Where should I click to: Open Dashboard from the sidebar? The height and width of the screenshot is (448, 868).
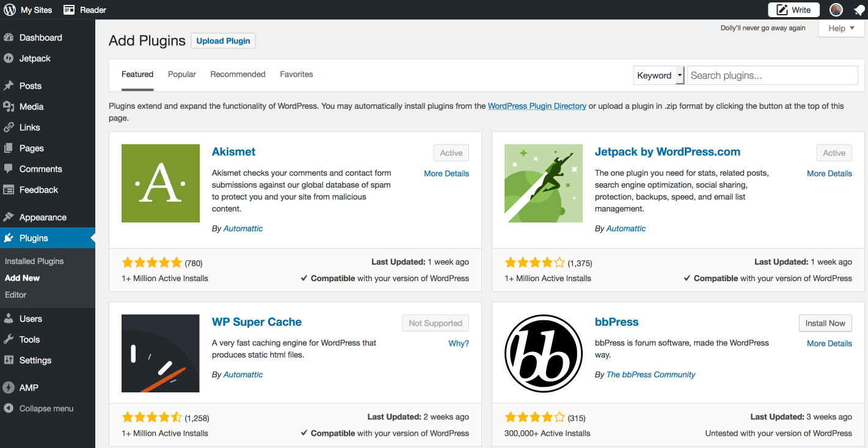point(40,38)
